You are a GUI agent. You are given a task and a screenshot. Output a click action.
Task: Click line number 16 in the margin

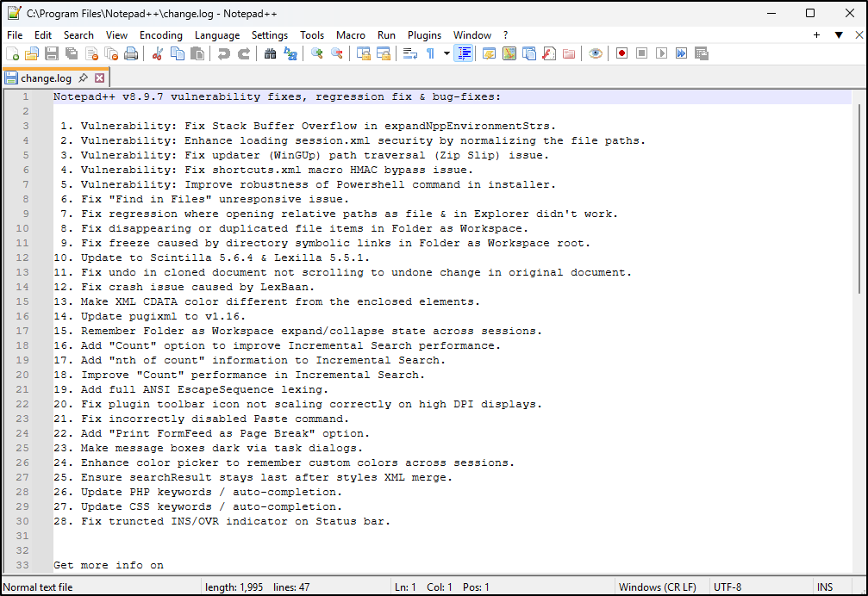tap(22, 316)
